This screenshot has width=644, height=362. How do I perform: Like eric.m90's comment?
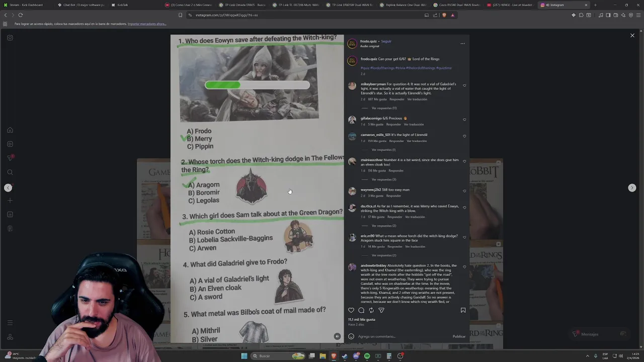[464, 237]
